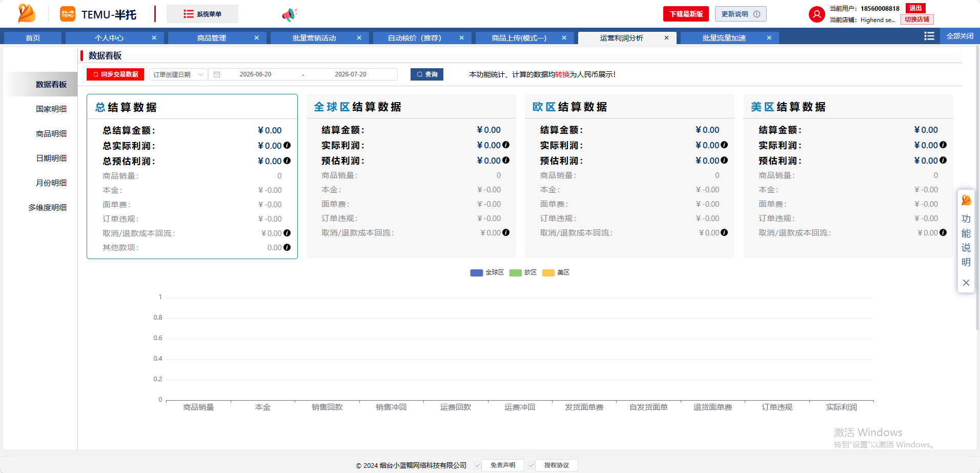Viewport: 980px width, 473px height.
Task: Close the 个人中心 tab
Action: point(154,37)
